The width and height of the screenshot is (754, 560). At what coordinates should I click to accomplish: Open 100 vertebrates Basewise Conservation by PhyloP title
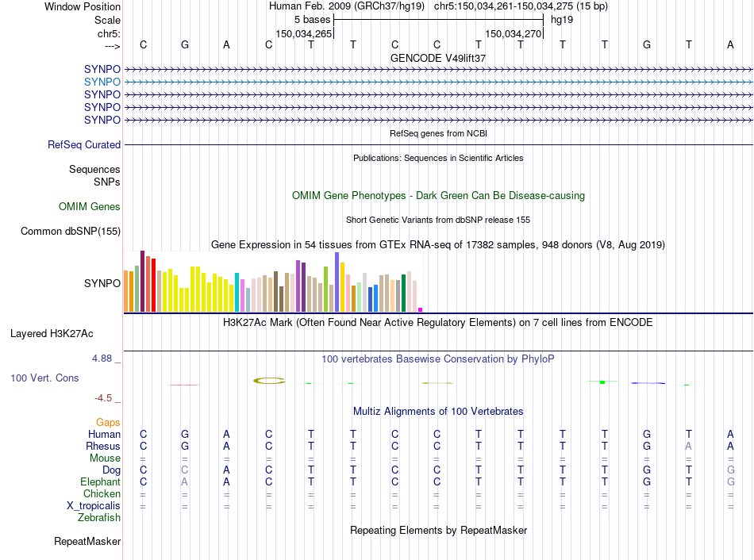pos(438,359)
